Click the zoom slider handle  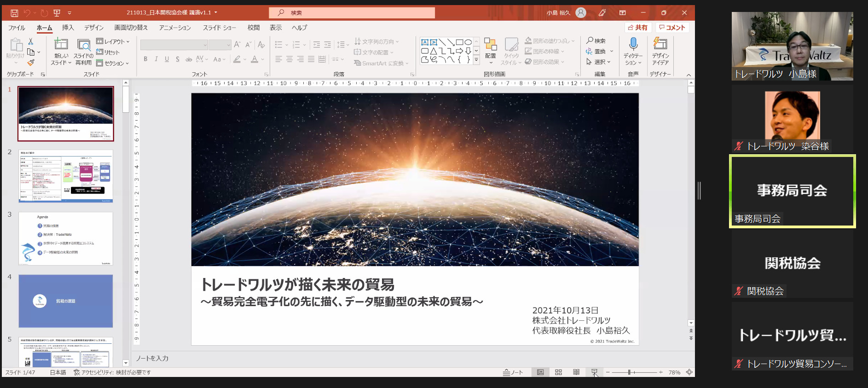(629, 372)
